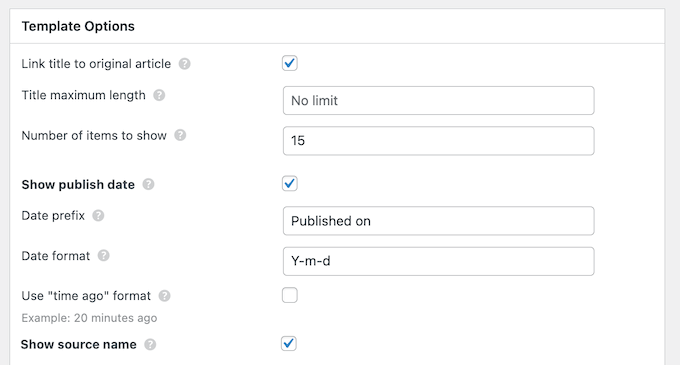Select the Date prefix label
Viewport: 680px width, 365px height.
coord(53,216)
